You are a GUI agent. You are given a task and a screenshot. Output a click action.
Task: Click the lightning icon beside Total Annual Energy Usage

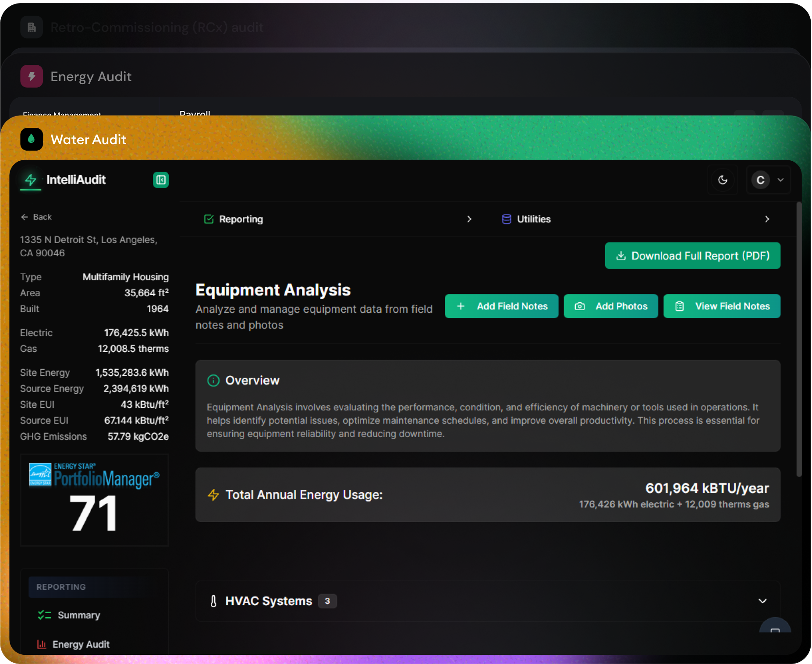click(213, 495)
